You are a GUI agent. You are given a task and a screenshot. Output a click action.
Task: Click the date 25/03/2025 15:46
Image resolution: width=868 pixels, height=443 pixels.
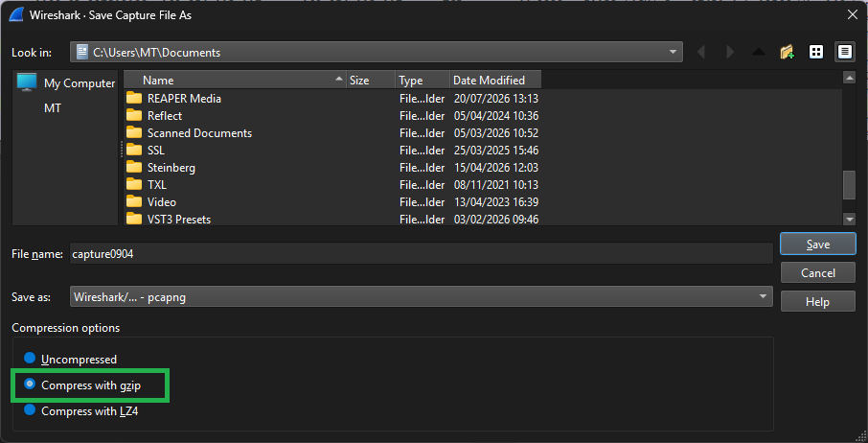[x=496, y=151]
